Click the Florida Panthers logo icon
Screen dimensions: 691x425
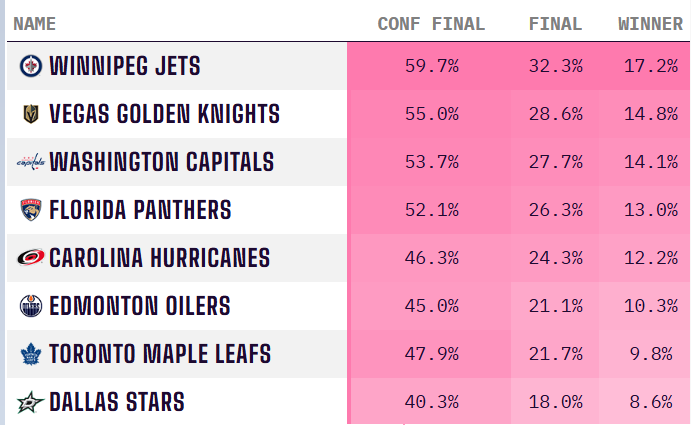(30, 210)
